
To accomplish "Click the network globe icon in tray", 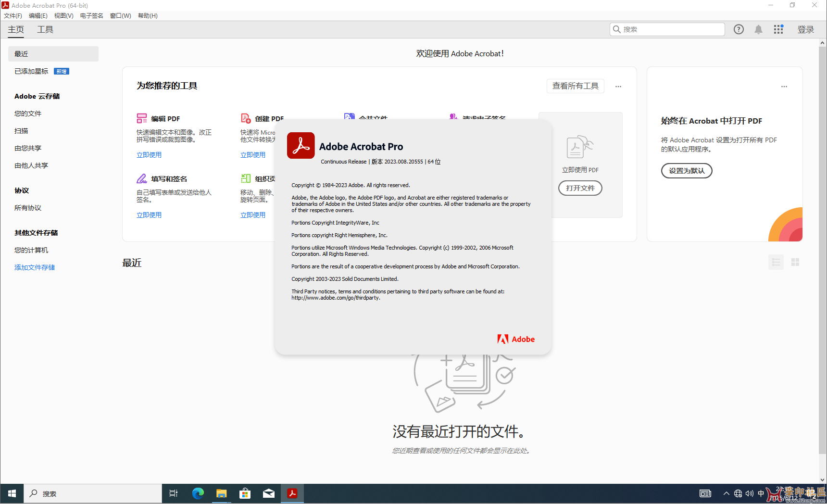I will (738, 493).
